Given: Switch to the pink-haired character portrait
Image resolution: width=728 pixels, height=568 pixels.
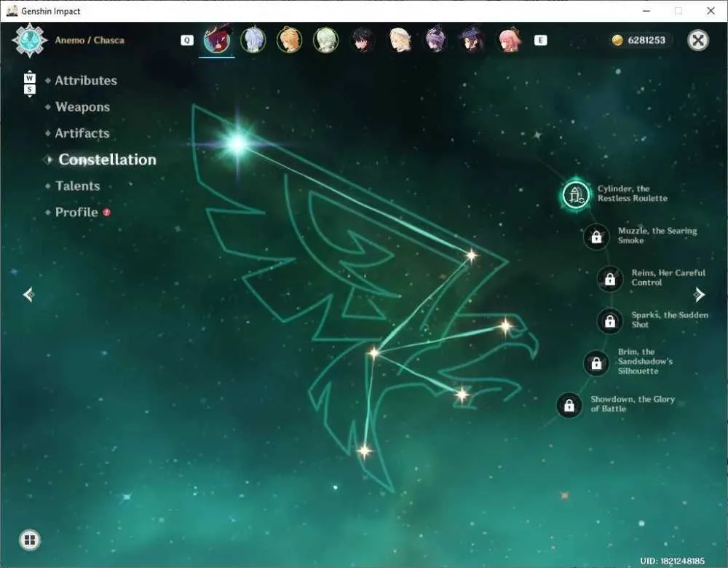Looking at the screenshot, I should (509, 40).
